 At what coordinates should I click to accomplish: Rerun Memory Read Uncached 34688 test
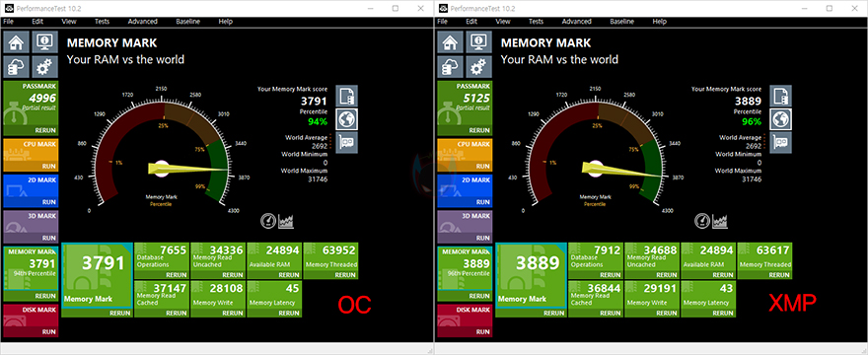point(667,275)
